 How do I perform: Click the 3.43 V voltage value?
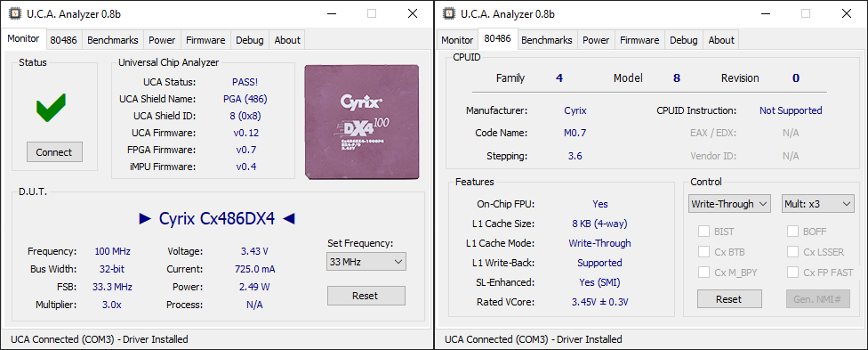pos(254,251)
